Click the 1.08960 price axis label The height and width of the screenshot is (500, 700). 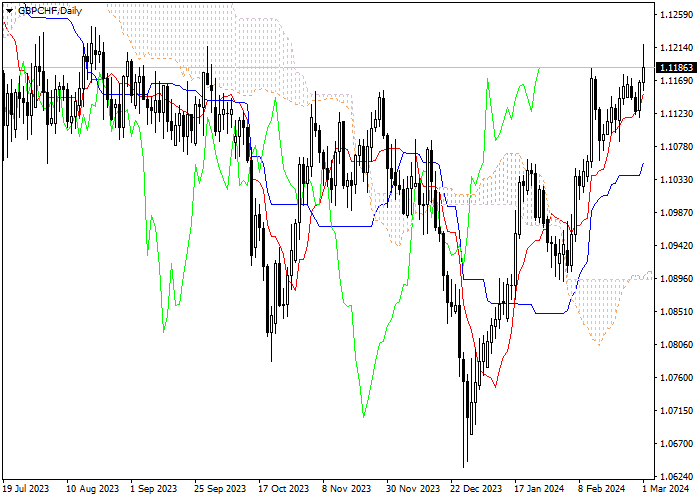pyautogui.click(x=676, y=279)
